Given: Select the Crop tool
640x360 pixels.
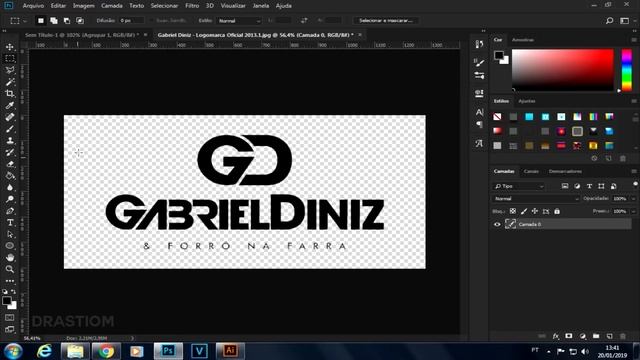Looking at the screenshot, I should pyautogui.click(x=10, y=93).
